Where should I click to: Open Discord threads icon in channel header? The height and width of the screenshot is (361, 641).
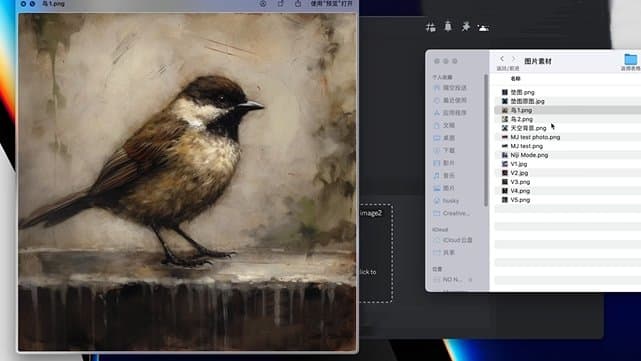[430, 27]
